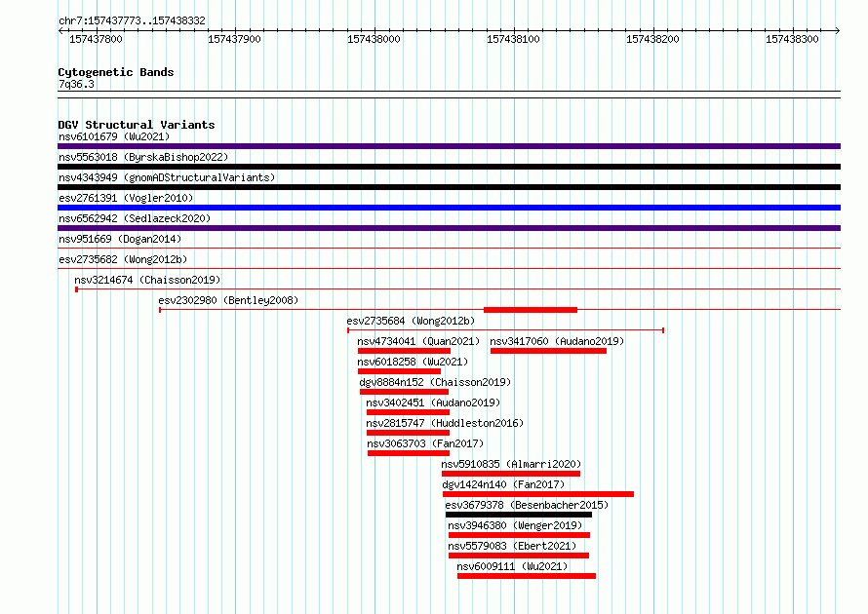Open esv2302980 (Bentley2008) label
868x614 pixels.
coord(228,300)
